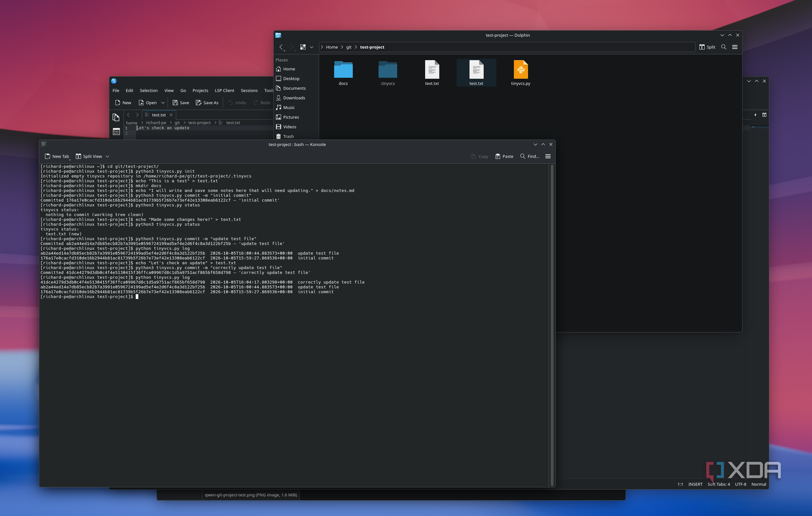Select the tinyvcs.py Python file

click(x=521, y=73)
